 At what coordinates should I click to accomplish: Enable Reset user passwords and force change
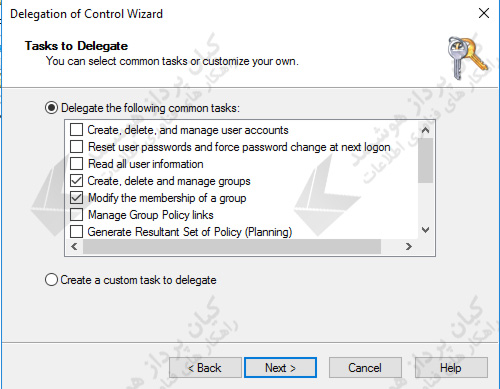point(76,146)
